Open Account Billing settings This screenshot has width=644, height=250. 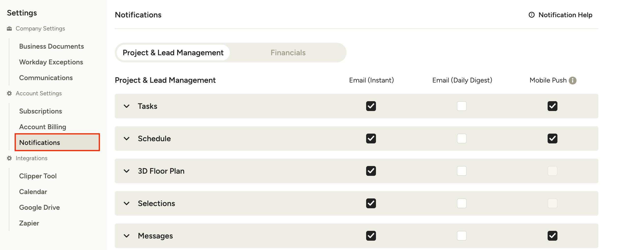pos(42,127)
